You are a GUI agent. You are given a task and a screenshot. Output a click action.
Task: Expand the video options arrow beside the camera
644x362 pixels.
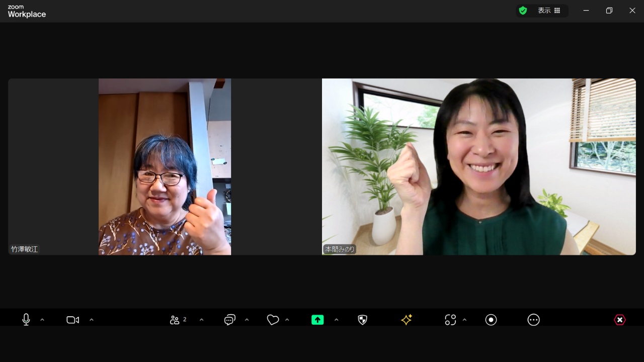pyautogui.click(x=92, y=320)
